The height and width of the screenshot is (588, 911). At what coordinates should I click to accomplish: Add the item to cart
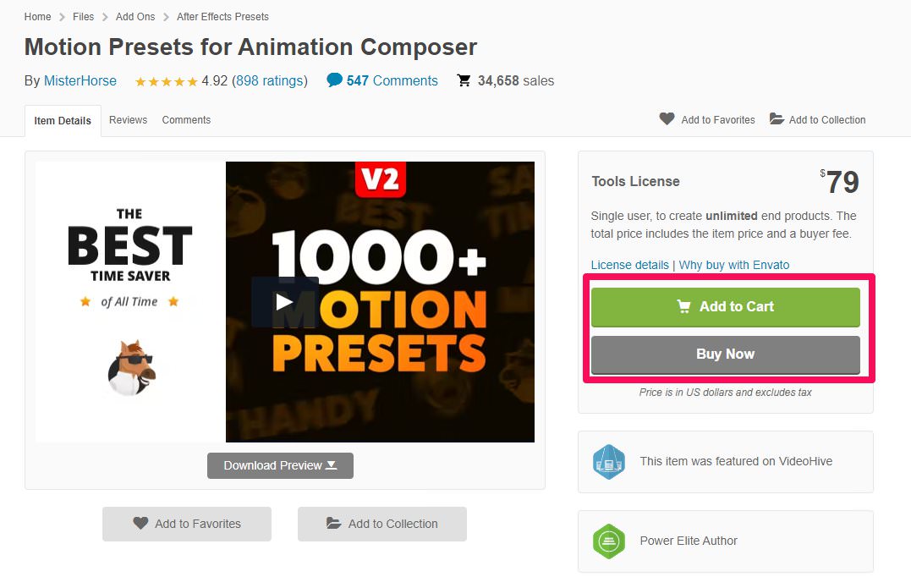pyautogui.click(x=725, y=307)
